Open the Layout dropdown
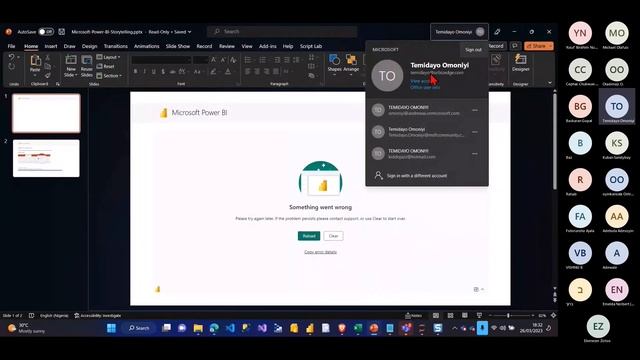This screenshot has height=360, width=640. click(x=109, y=57)
